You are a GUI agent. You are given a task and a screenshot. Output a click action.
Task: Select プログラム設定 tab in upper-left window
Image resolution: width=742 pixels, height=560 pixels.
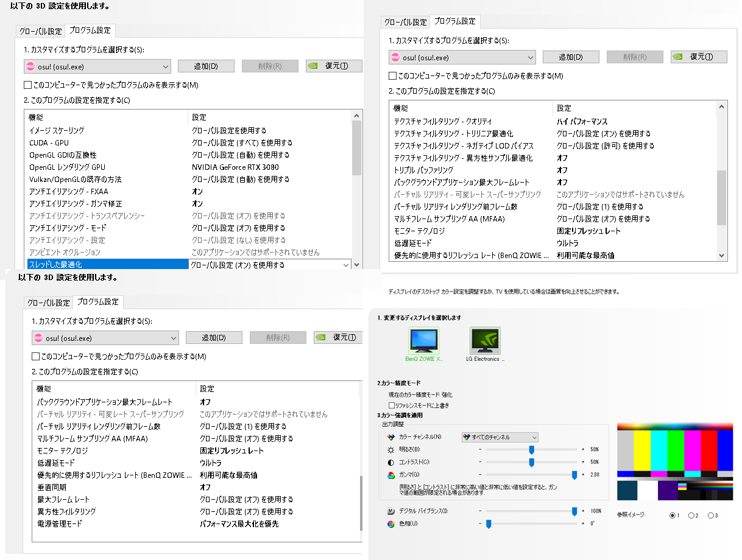pyautogui.click(x=90, y=30)
